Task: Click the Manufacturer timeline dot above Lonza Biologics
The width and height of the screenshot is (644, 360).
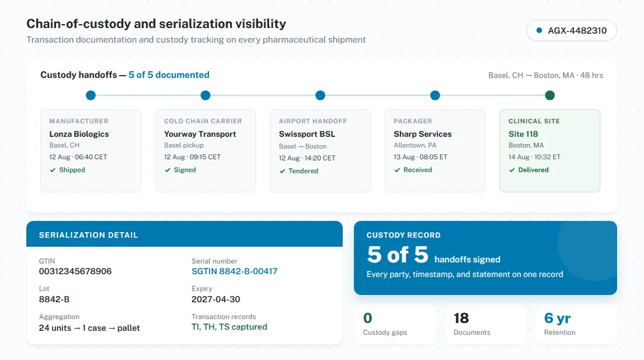Action: pos(91,95)
